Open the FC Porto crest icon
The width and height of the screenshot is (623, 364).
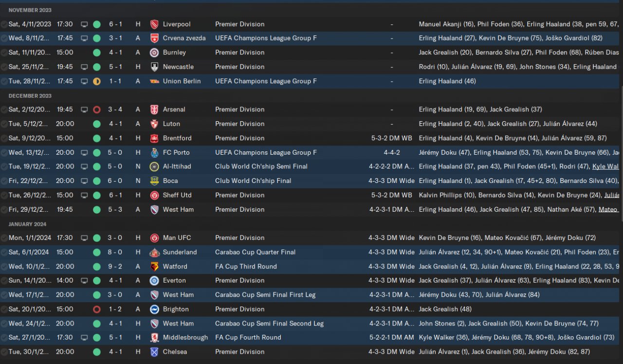pos(154,152)
